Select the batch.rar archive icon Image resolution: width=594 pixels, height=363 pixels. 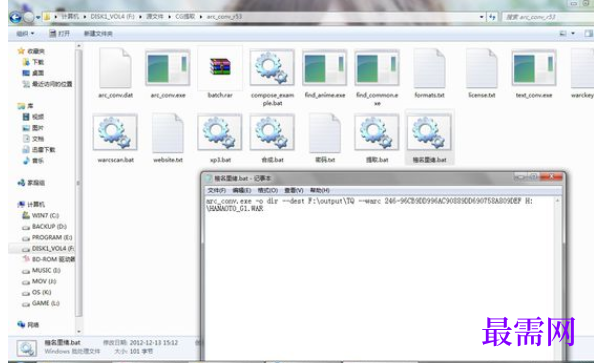[220, 68]
